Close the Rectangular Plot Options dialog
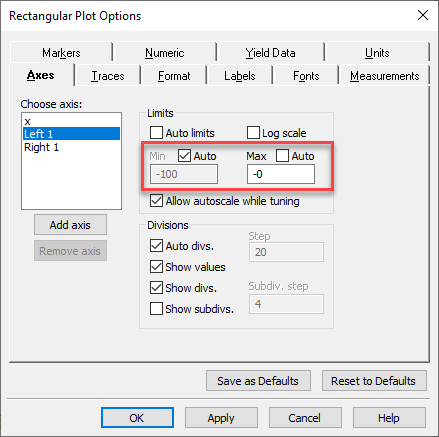439x437 pixels. (423, 15)
